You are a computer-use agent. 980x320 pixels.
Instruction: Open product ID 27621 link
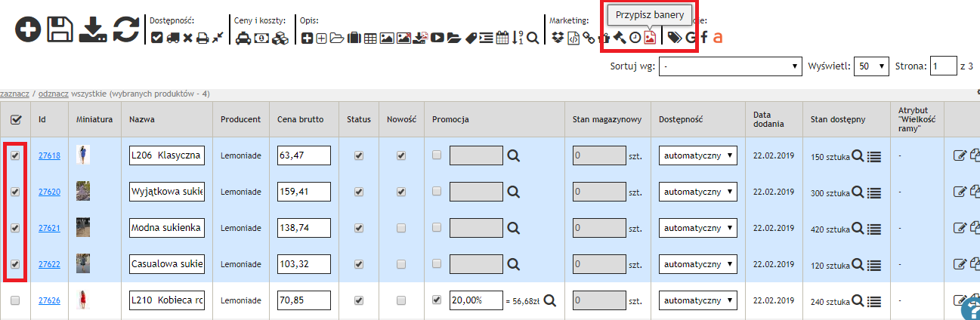click(x=49, y=228)
